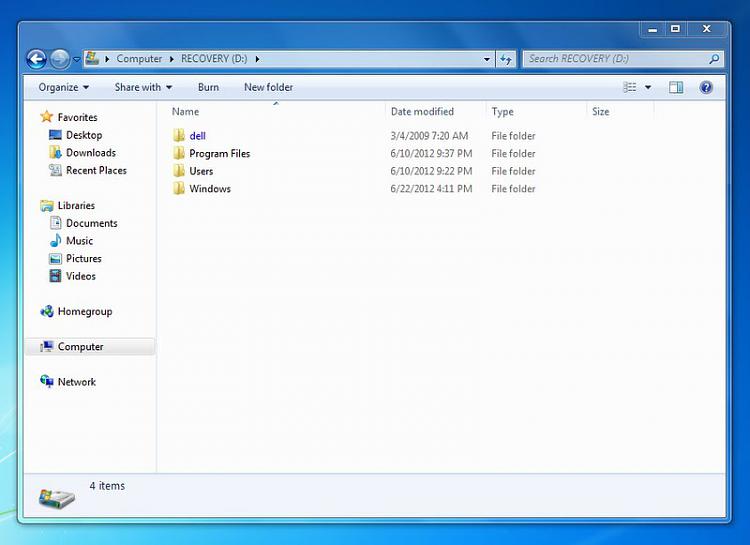Expand the address bar history dropdown
Screen dimensions: 750x545
pos(487,59)
